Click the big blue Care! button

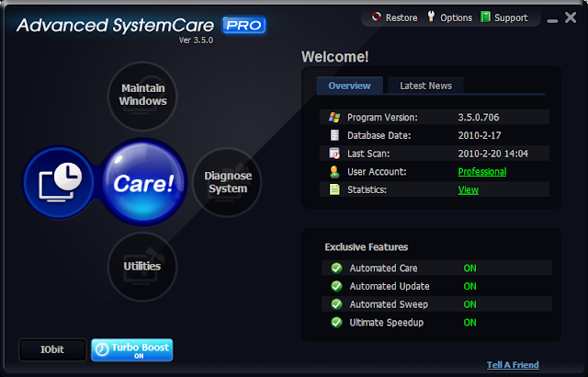click(x=143, y=182)
